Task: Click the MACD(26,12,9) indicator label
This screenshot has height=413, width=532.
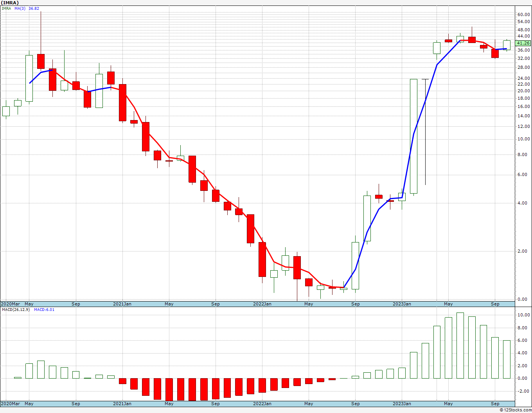Action: 16,309
